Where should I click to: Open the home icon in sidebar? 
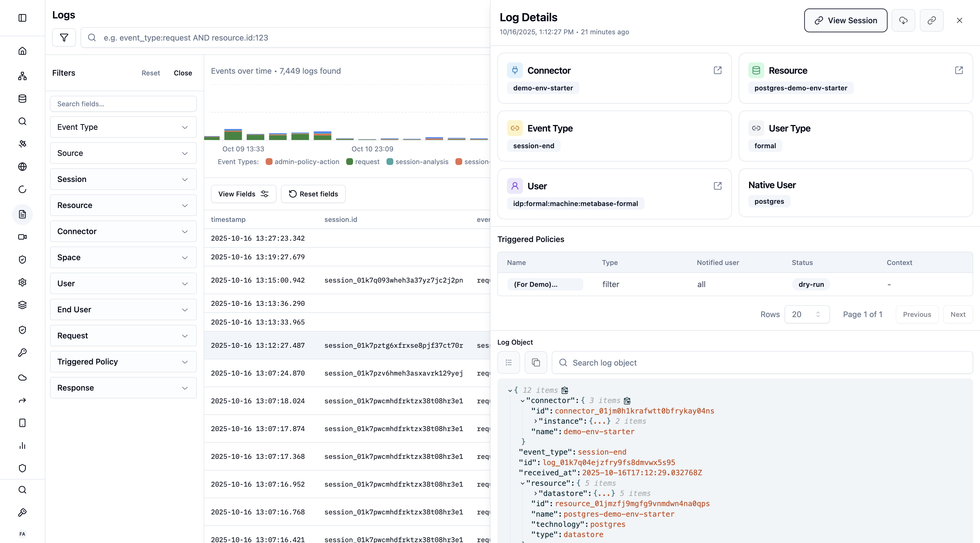coord(22,51)
